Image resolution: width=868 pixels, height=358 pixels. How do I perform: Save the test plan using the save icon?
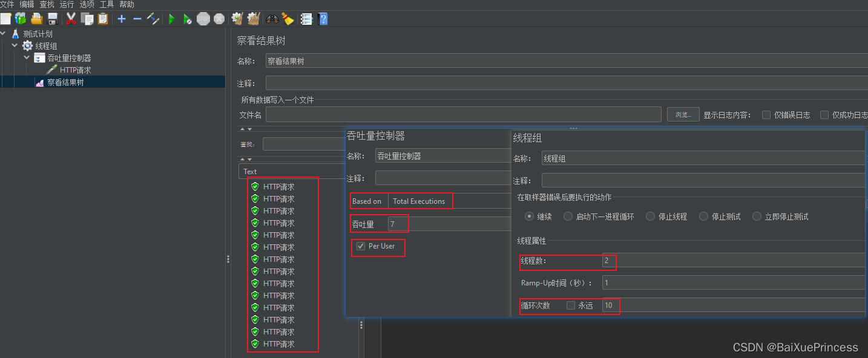click(52, 19)
